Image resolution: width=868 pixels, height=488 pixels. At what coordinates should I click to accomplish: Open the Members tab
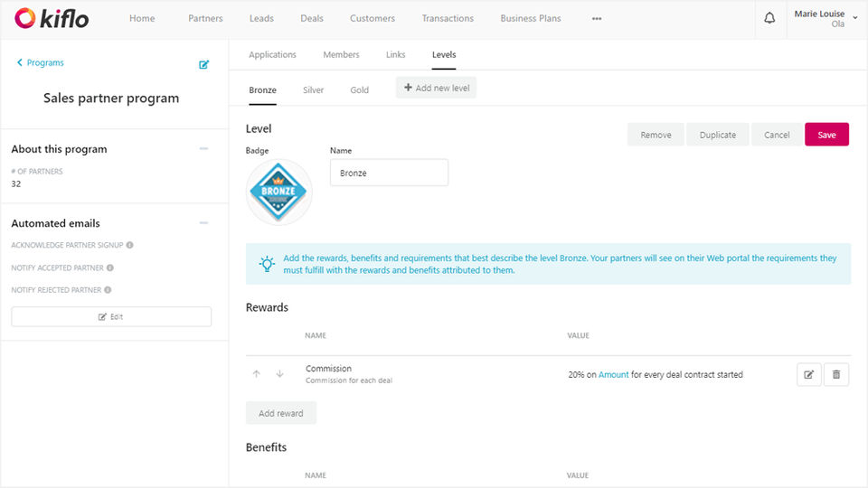(x=341, y=55)
